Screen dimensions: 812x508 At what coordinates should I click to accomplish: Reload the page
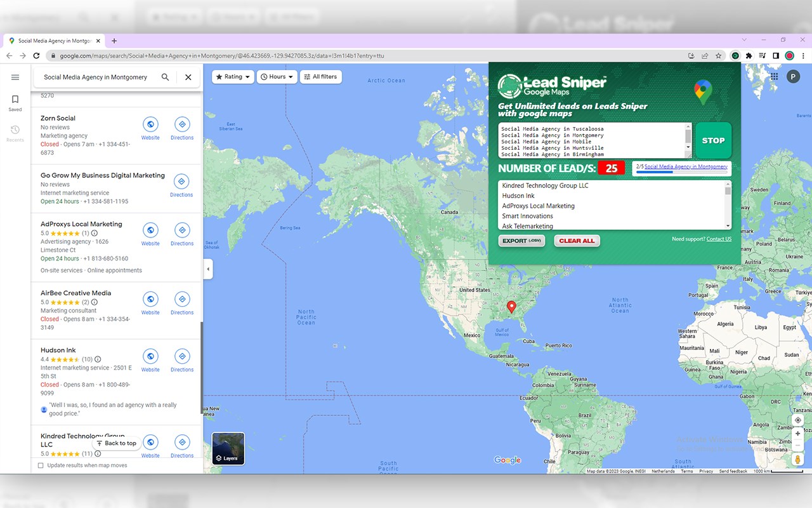[x=37, y=56]
